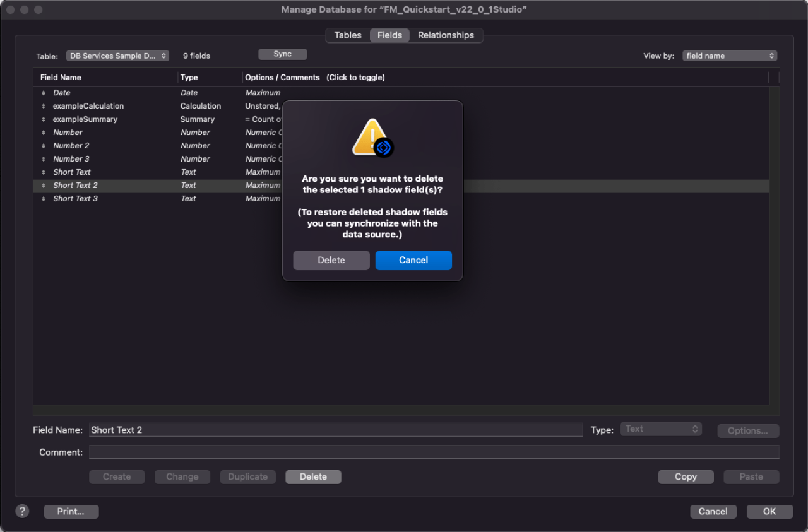Click the help question mark button

[x=22, y=511]
